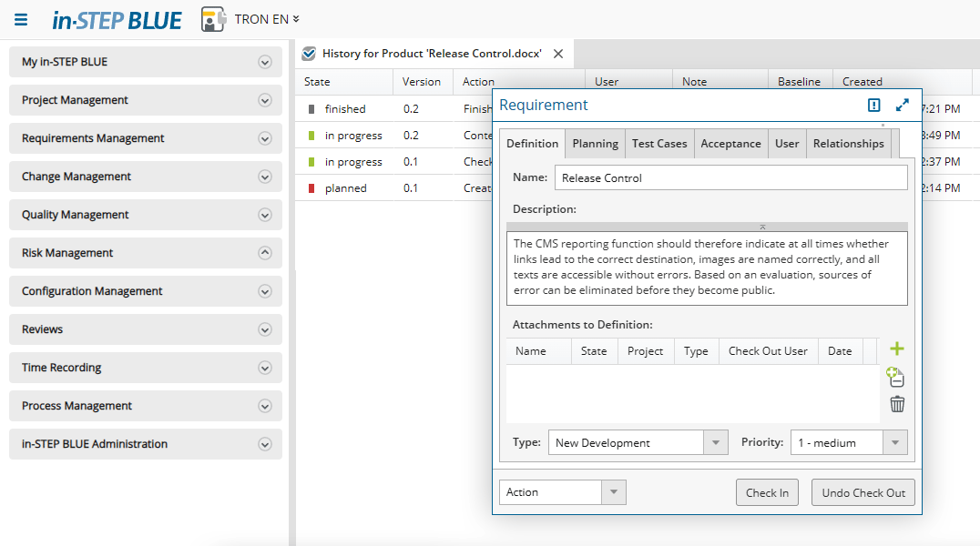
Task: Click the exclamation info icon in Requirement header
Action: tap(874, 105)
